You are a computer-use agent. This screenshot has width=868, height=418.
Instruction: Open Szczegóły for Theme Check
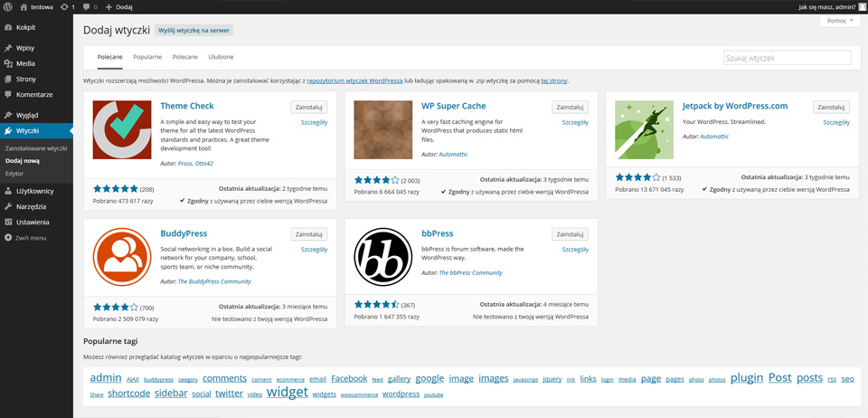pos(314,122)
